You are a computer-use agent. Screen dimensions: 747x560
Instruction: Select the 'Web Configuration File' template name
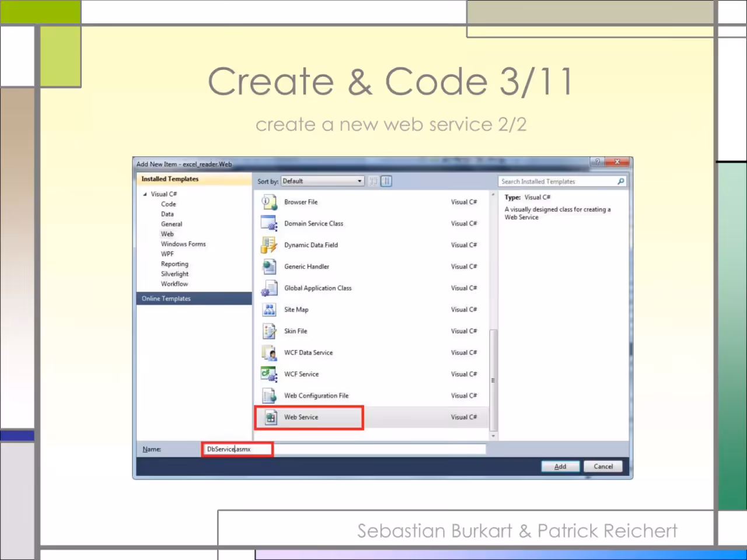pos(316,396)
